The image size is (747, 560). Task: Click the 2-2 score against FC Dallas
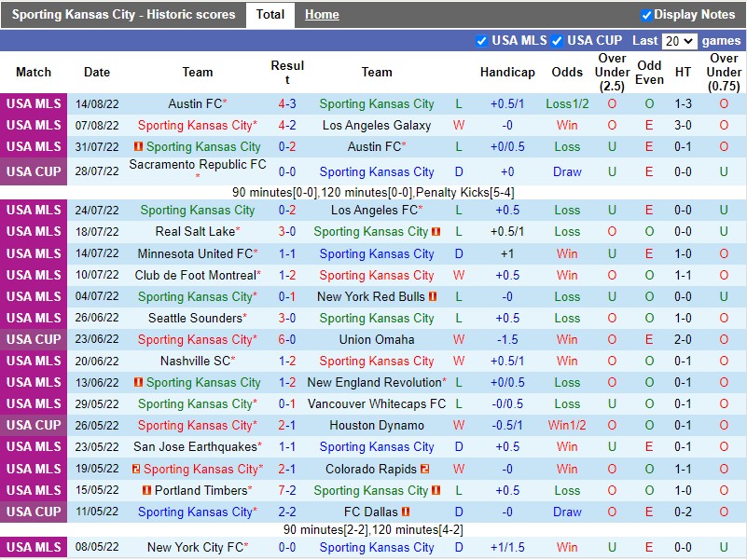(287, 512)
